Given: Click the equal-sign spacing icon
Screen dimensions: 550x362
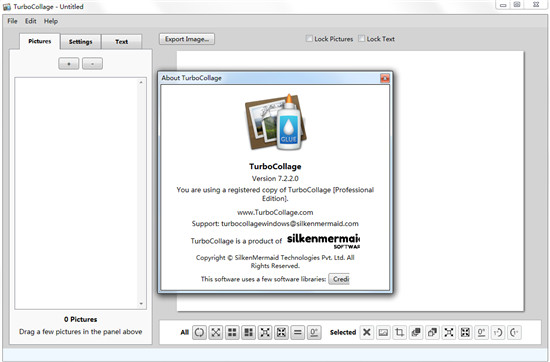Looking at the screenshot, I should [x=297, y=332].
